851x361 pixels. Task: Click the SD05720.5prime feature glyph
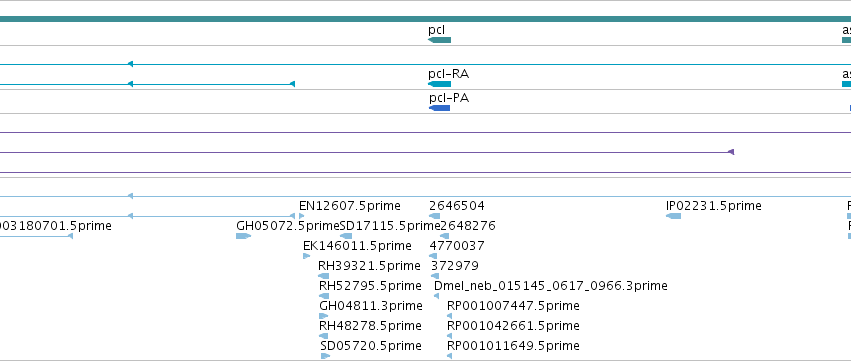click(x=325, y=356)
